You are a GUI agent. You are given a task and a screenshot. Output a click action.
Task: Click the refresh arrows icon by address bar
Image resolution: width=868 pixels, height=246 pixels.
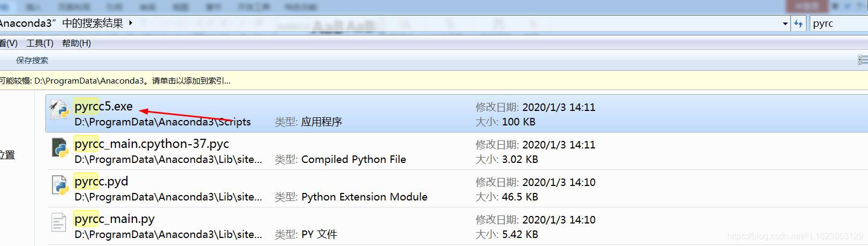pyautogui.click(x=798, y=24)
